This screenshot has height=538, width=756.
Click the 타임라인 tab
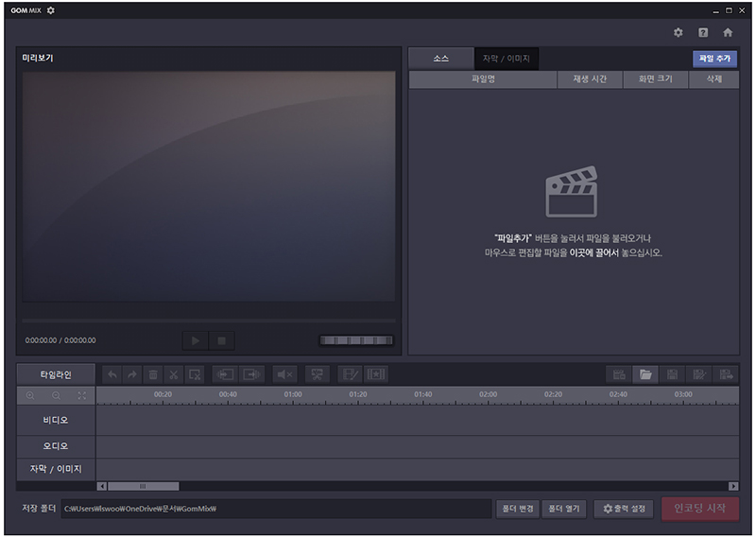56,374
